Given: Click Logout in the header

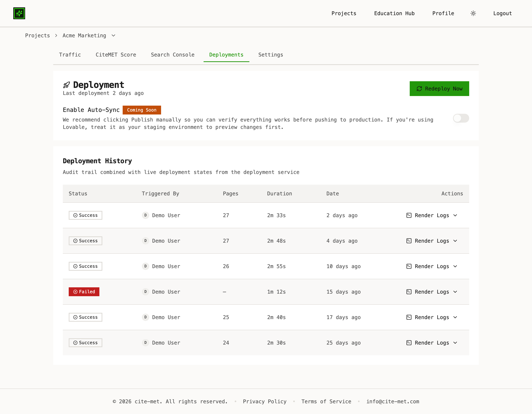Looking at the screenshot, I should click(502, 13).
